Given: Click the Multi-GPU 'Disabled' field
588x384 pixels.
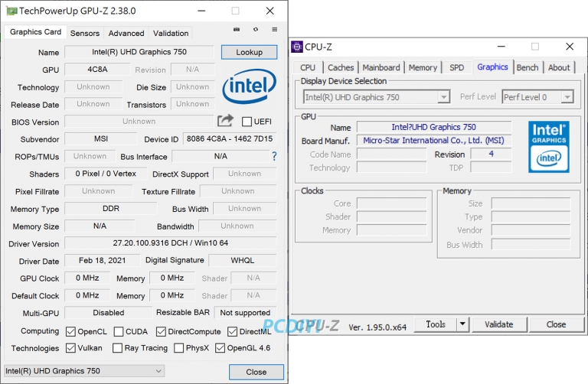Looking at the screenshot, I should pos(109,312).
